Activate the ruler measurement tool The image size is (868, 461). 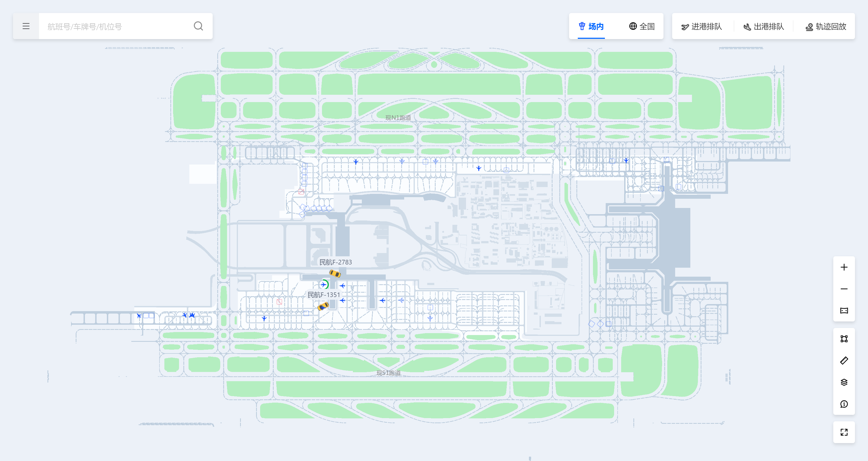coord(844,361)
